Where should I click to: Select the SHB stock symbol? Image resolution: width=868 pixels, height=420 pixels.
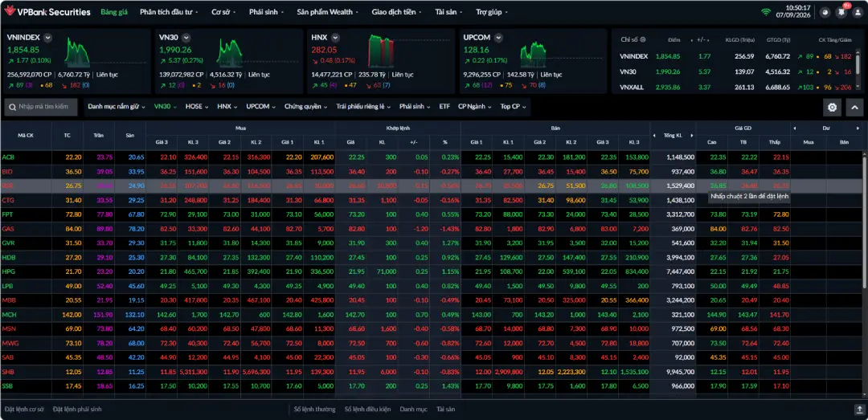coord(8,372)
